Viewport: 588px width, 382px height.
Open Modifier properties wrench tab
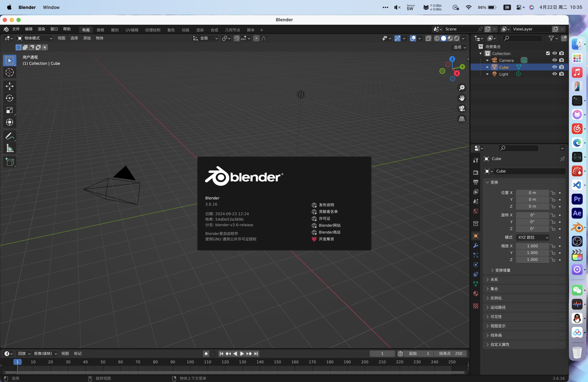coord(476,246)
